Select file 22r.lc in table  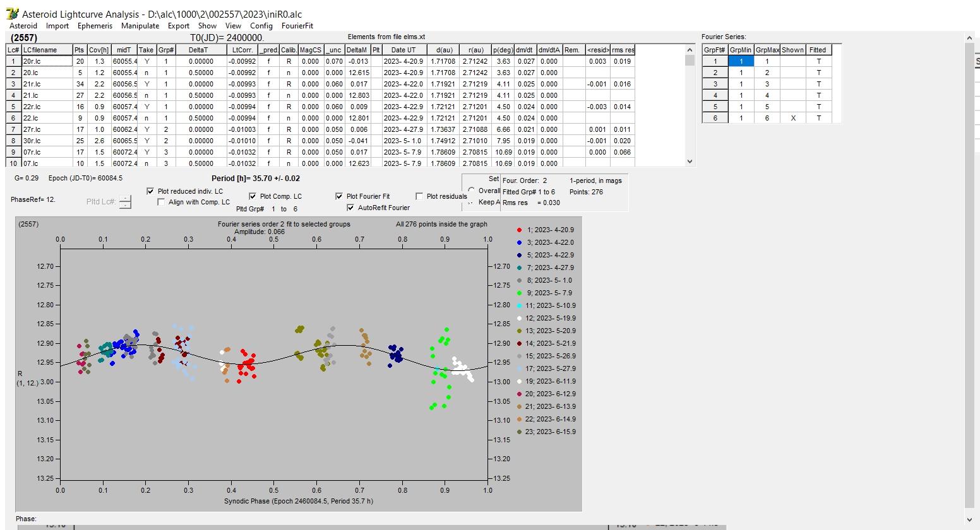(x=47, y=107)
